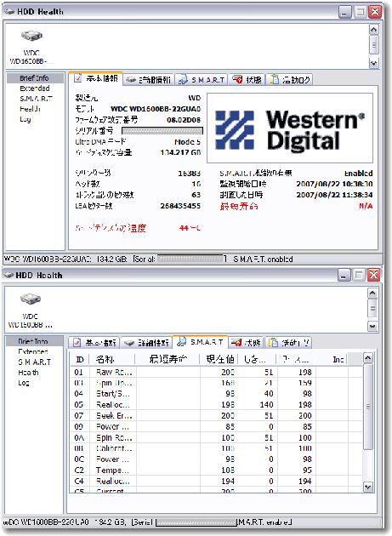Open Brief Info in lower window sidebar
The width and height of the screenshot is (392, 536).
tap(33, 341)
